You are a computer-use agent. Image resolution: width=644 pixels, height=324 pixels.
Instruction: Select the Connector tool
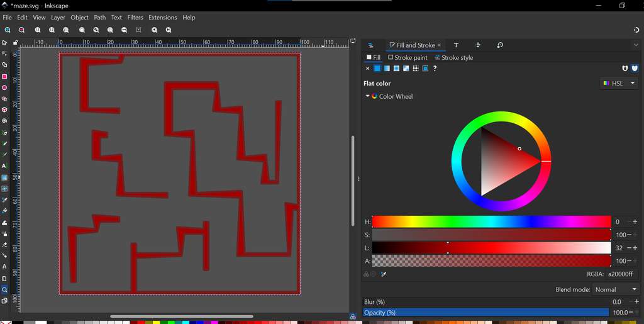coord(4,256)
